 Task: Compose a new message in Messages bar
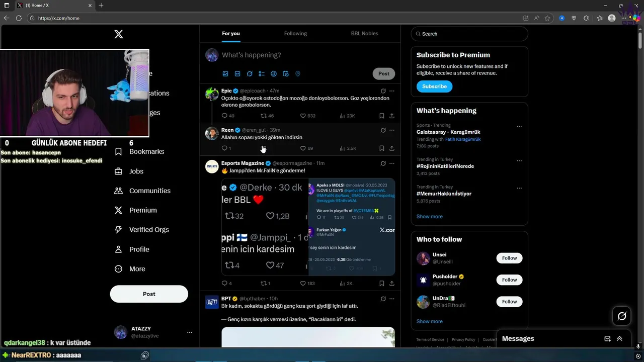[x=607, y=339]
